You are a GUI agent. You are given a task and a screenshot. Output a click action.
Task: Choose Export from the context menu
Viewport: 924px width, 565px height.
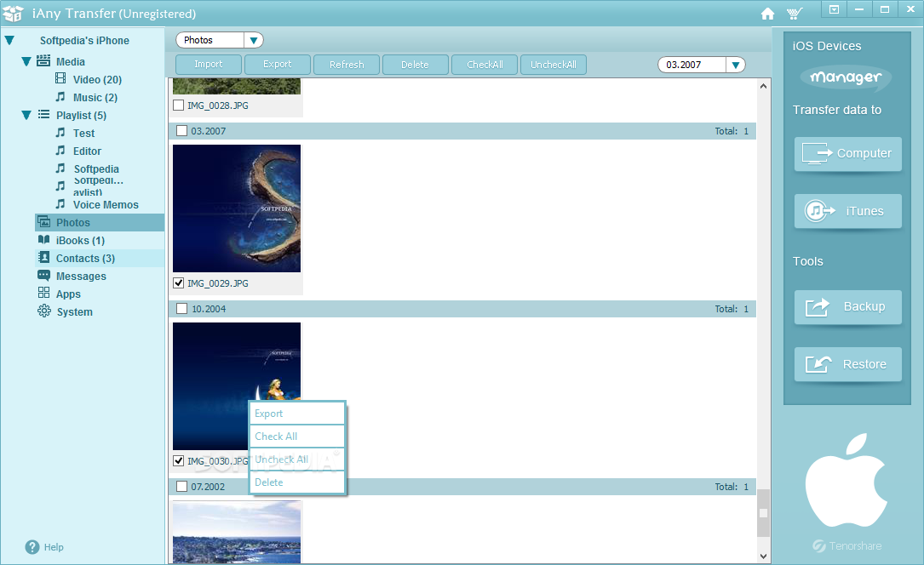(297, 414)
